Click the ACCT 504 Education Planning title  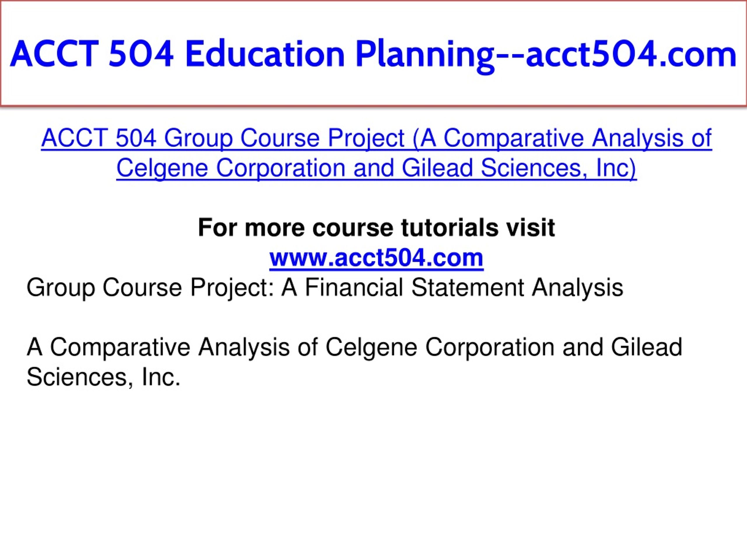point(373,54)
